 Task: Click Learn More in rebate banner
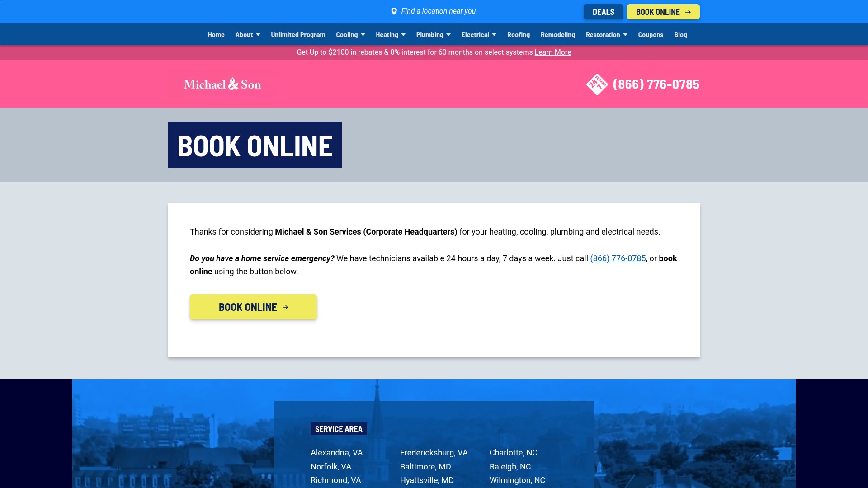553,52
